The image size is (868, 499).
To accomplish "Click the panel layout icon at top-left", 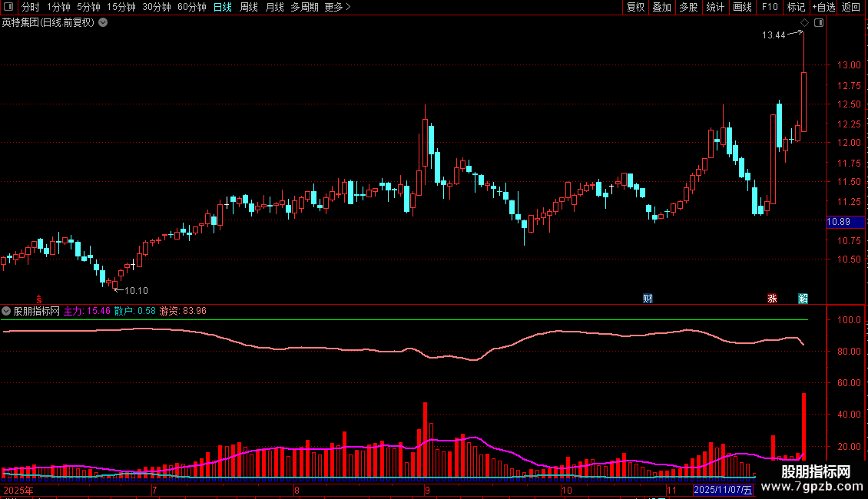I will pyautogui.click(x=8, y=7).
